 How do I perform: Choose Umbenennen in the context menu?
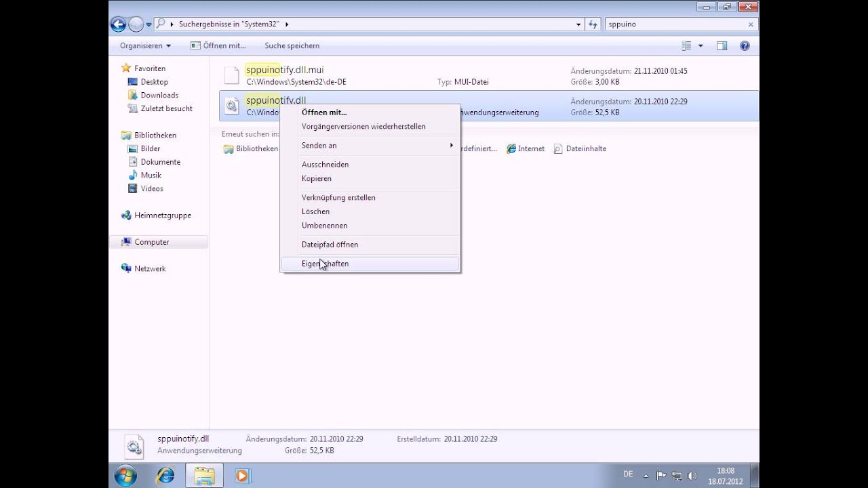370,225
